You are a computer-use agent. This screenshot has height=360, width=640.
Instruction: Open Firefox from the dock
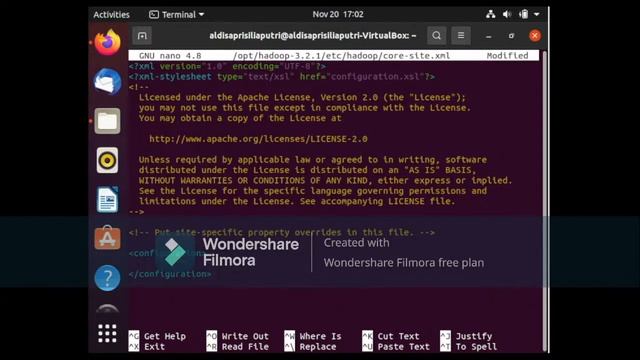tap(108, 42)
